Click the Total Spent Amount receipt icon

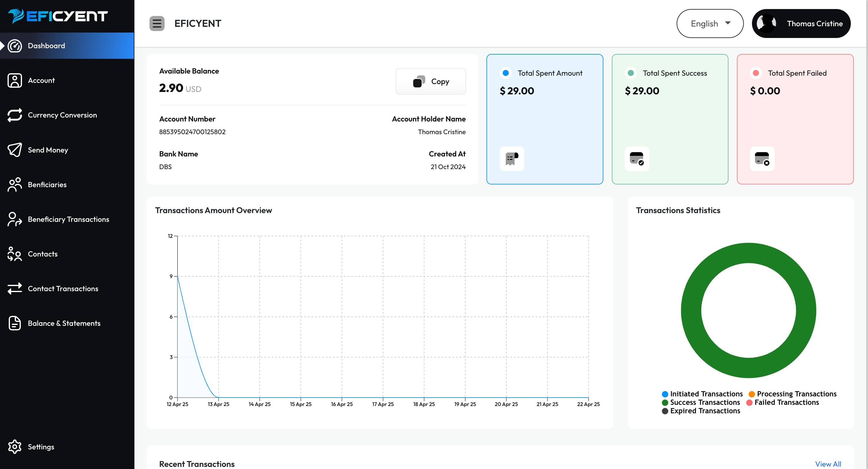tap(511, 159)
